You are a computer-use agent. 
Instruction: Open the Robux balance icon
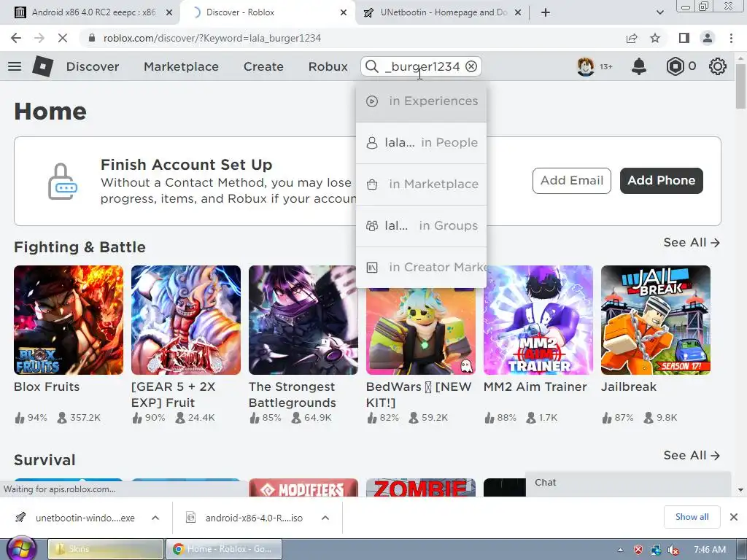[x=675, y=66]
